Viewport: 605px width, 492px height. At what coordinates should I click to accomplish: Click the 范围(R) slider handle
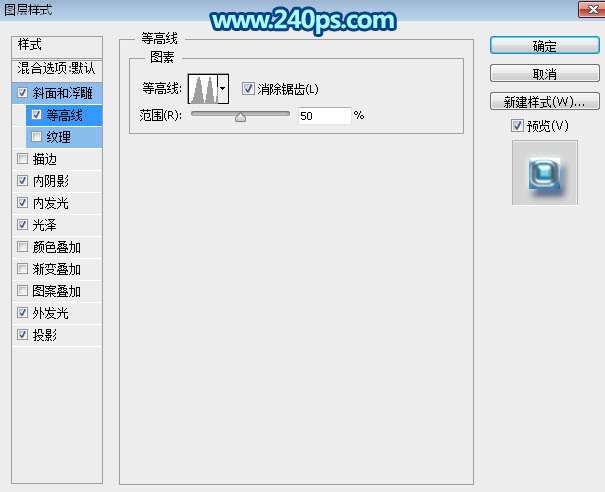click(240, 117)
